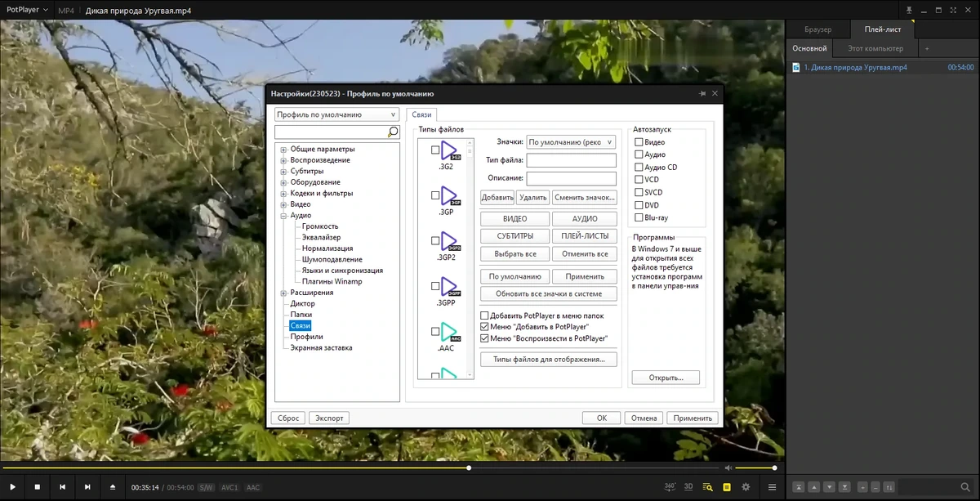980x501 pixels.
Task: Mute audio with the speaker icon
Action: [728, 468]
